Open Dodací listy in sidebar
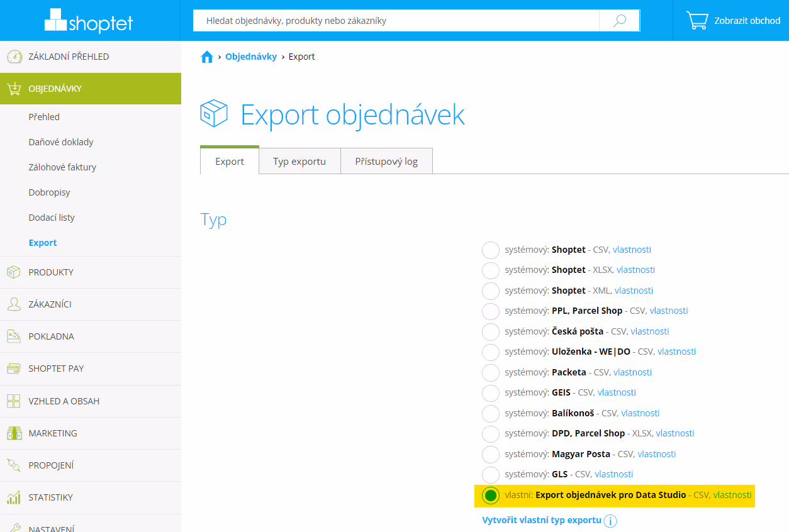The height and width of the screenshot is (532, 789). [x=52, y=218]
